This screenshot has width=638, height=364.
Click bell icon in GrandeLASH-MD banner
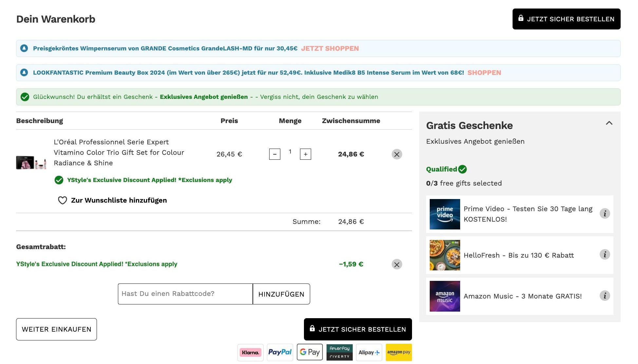[x=24, y=48]
